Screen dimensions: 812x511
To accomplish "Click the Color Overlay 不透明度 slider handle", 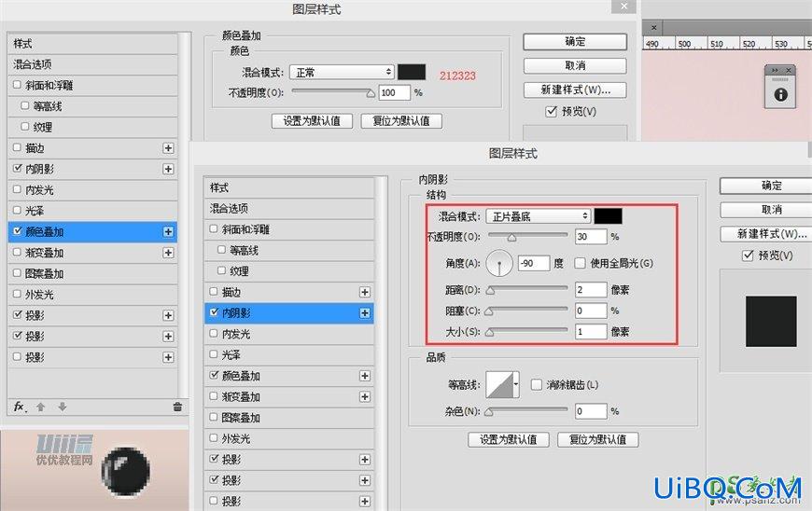I will pyautogui.click(x=371, y=93).
